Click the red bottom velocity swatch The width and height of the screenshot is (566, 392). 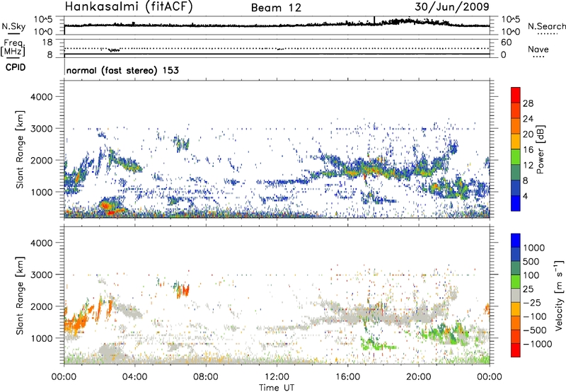click(x=516, y=350)
